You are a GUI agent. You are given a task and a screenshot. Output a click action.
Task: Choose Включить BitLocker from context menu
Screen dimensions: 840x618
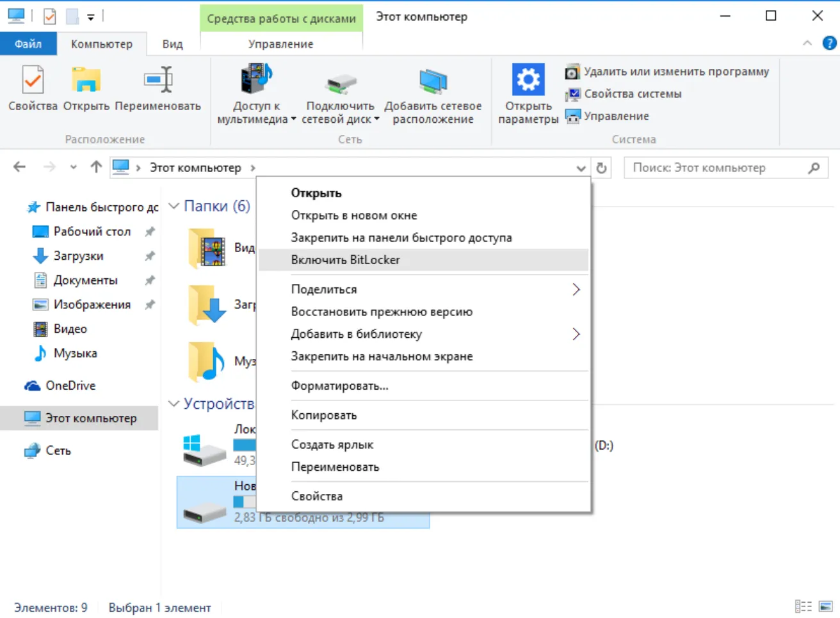click(423, 260)
